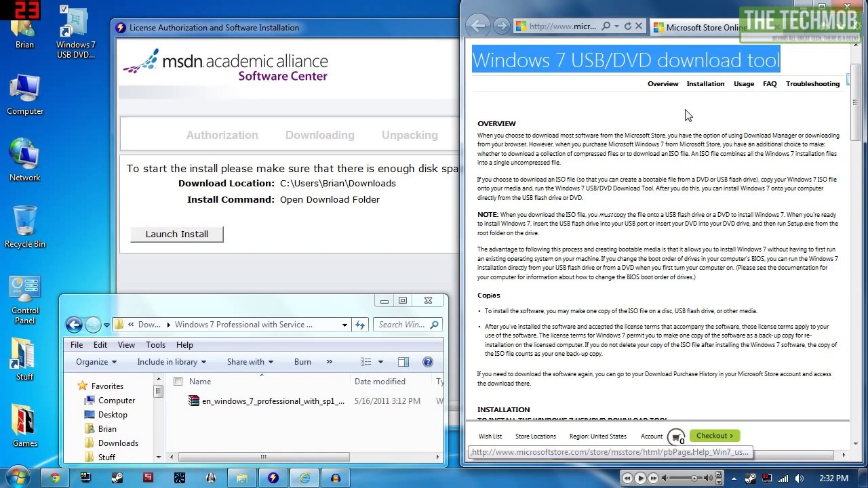Open the lightning bolt installer taskbar icon

(273, 478)
